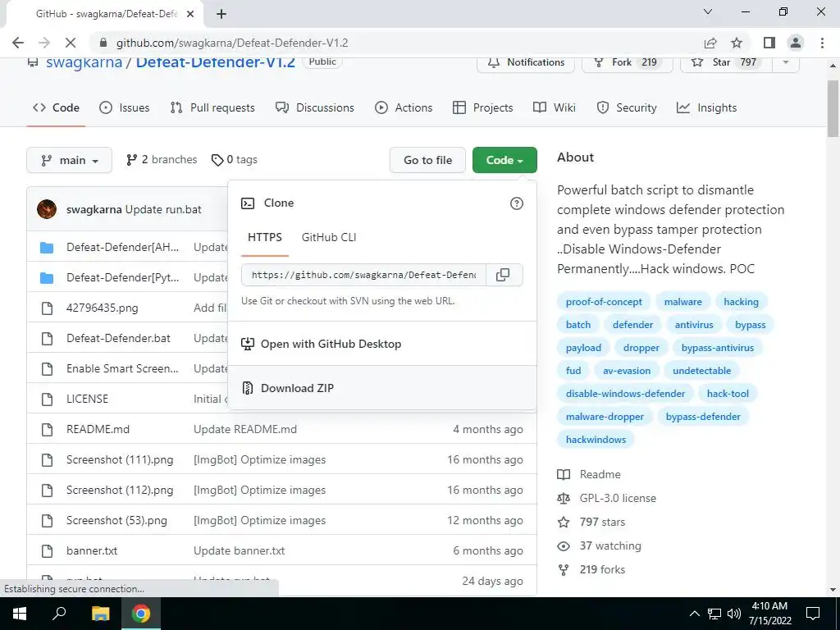840x630 pixels.
Task: Click the Notifications button
Action: [x=526, y=62]
